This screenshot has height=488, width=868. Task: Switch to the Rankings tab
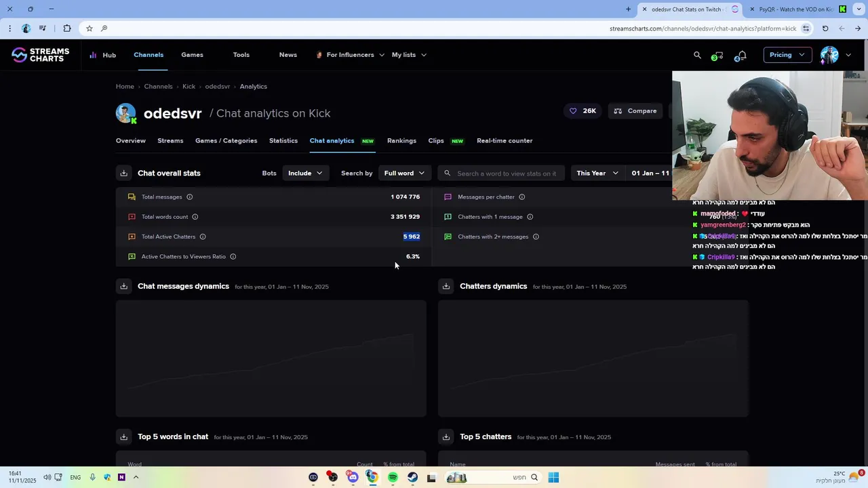pos(401,141)
